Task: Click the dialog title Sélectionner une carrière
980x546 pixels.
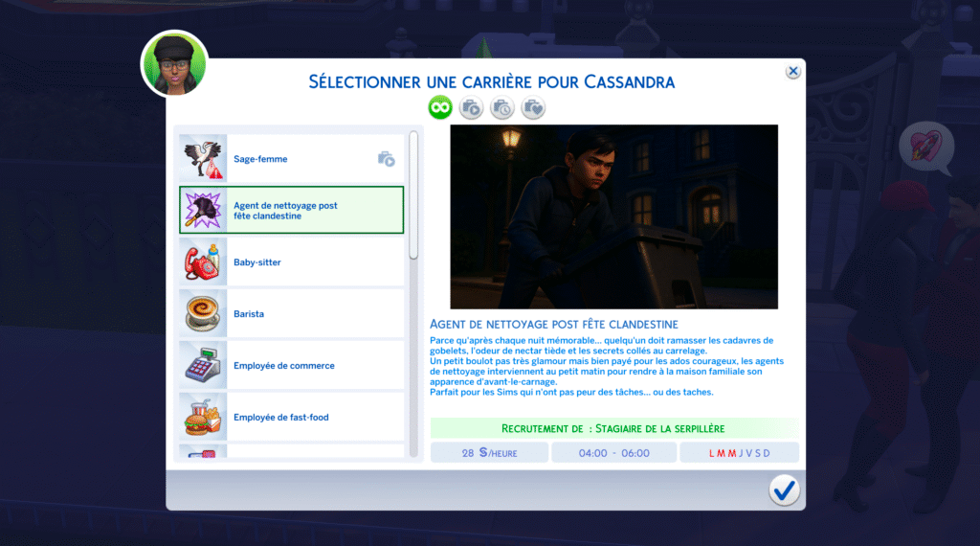Action: pyautogui.click(x=492, y=82)
